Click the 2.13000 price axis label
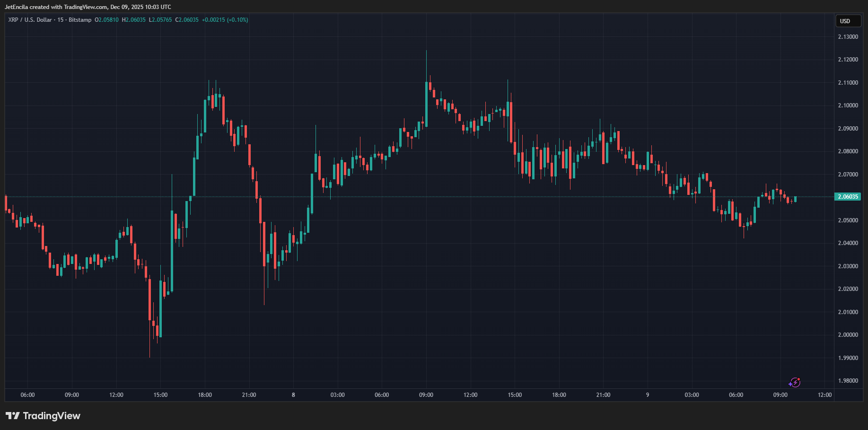Image resolution: width=868 pixels, height=430 pixels. [x=848, y=37]
